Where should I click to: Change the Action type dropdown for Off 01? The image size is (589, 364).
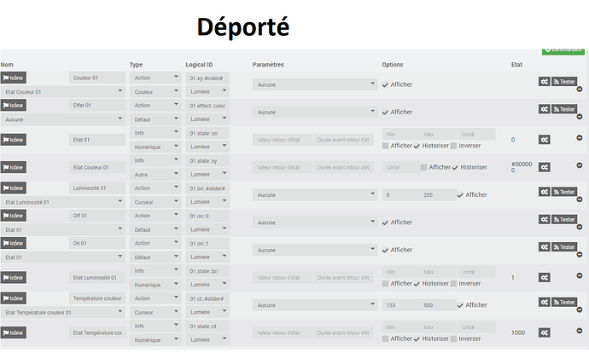coord(155,216)
